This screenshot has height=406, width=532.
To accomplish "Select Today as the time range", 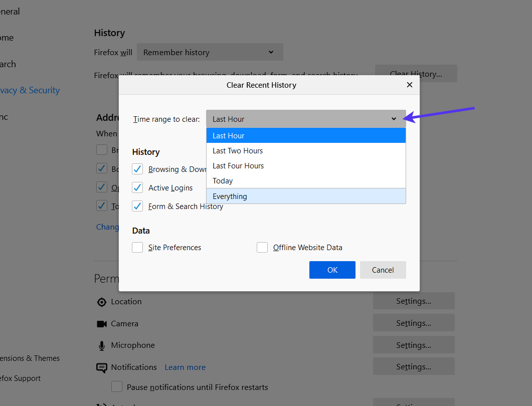I will [223, 180].
